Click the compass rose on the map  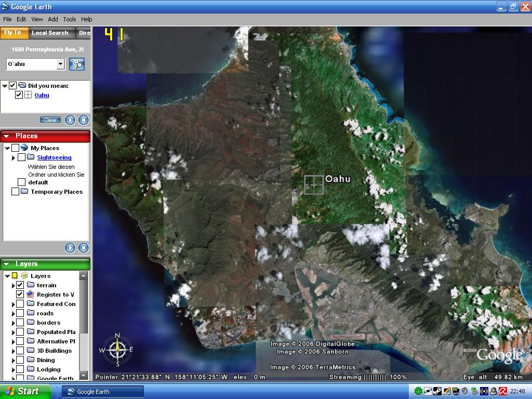[x=117, y=350]
